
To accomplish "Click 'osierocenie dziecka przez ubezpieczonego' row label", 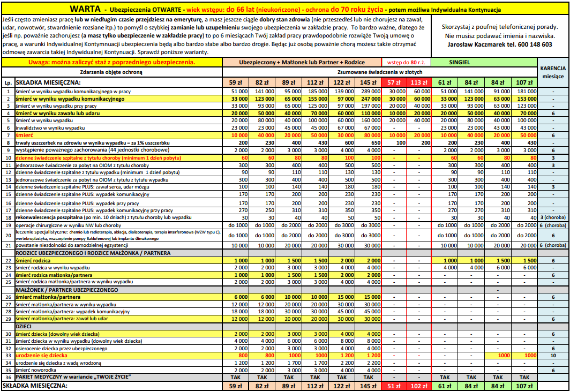I will coord(62,349).
